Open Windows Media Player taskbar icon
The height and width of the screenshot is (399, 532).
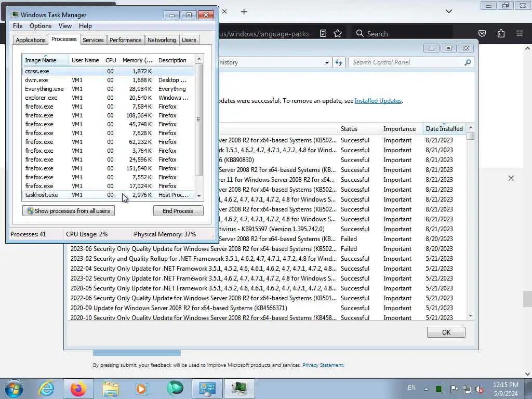(x=142, y=389)
